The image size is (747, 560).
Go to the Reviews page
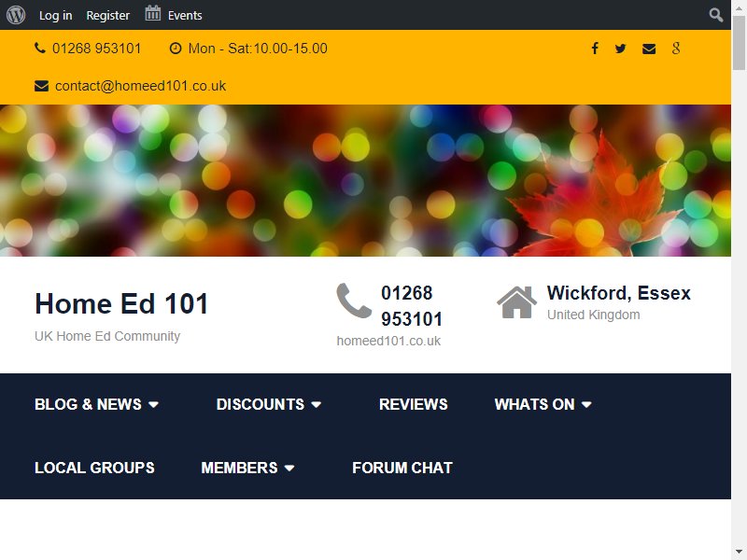point(413,404)
